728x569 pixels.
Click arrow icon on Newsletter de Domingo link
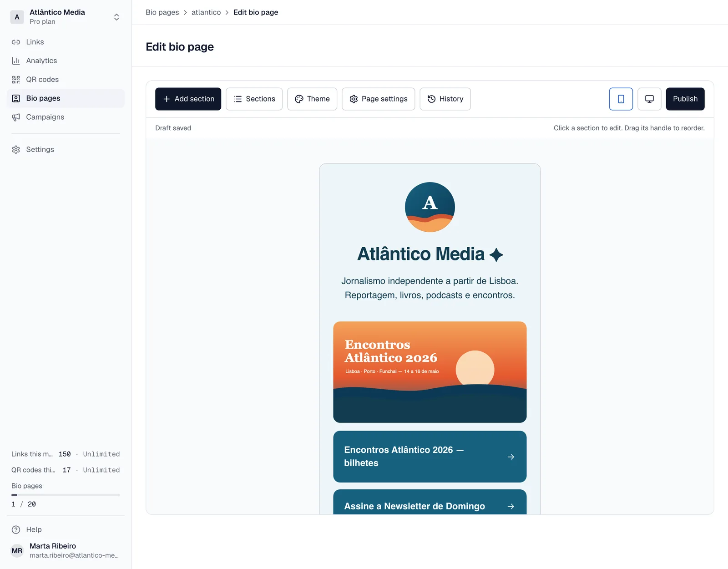(x=511, y=506)
